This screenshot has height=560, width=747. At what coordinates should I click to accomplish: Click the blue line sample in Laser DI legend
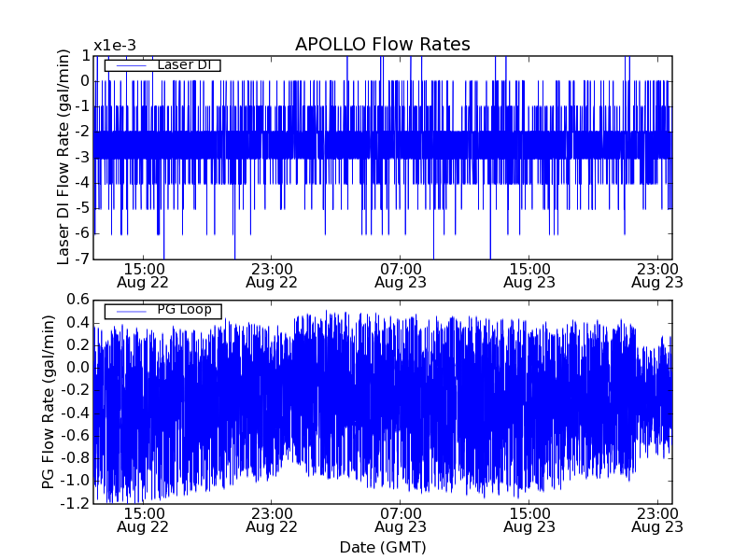pyautogui.click(x=126, y=64)
